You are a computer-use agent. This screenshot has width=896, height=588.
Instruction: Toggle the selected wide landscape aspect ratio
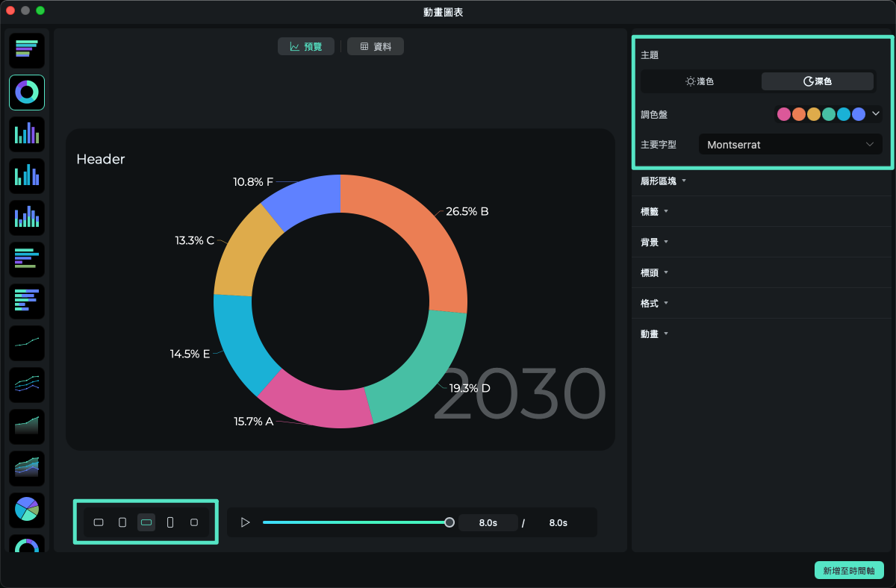point(146,522)
